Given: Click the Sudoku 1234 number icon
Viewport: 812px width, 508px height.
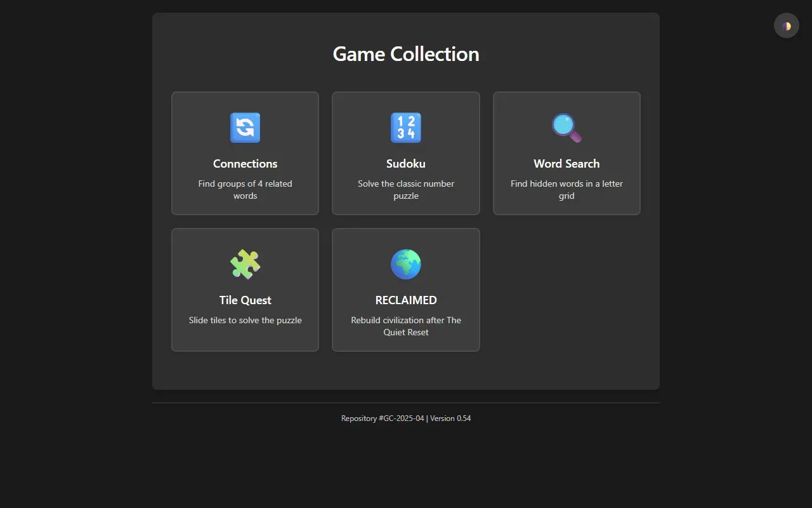Looking at the screenshot, I should [406, 128].
